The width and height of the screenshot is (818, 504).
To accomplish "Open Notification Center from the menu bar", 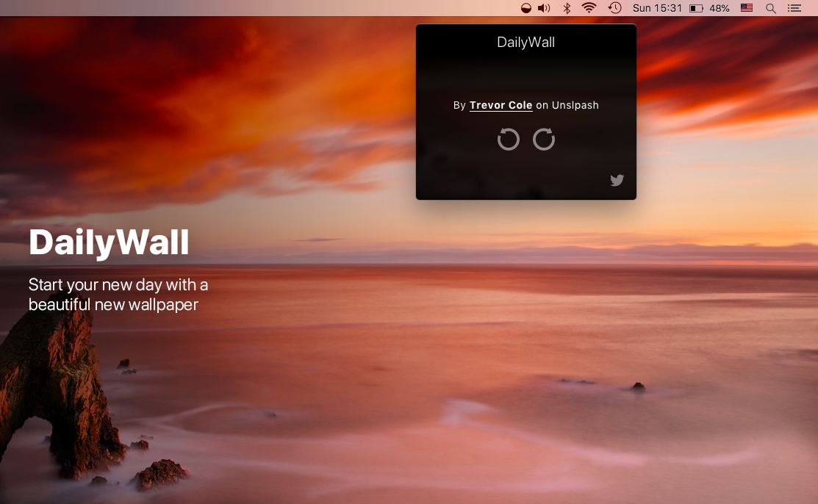I will click(794, 9).
